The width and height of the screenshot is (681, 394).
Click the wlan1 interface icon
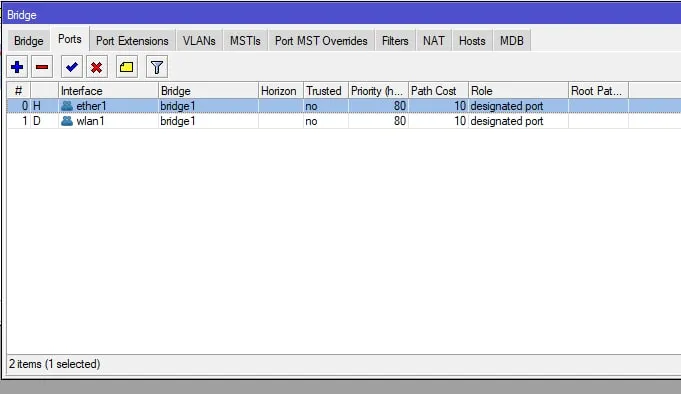click(67, 121)
